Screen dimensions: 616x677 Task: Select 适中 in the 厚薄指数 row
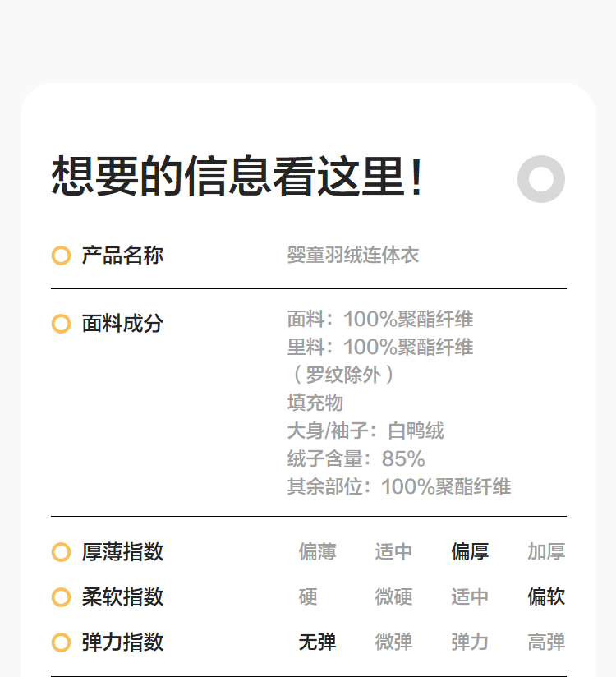click(393, 552)
